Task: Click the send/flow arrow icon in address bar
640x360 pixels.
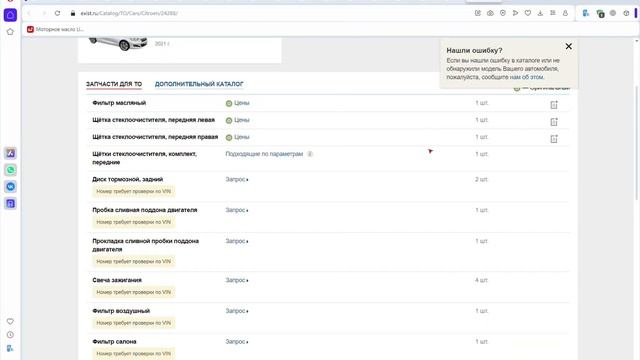Action: click(516, 13)
